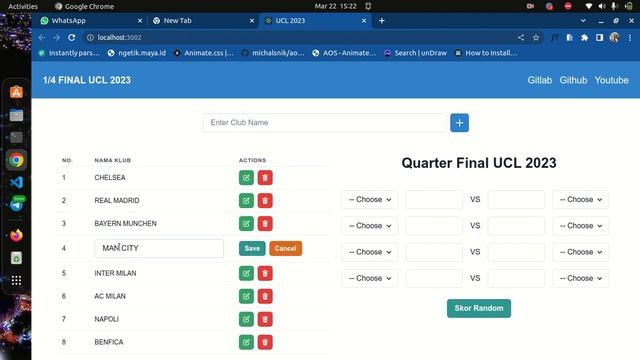Delete the NAPOLI club row
640x360 pixels.
(x=265, y=319)
